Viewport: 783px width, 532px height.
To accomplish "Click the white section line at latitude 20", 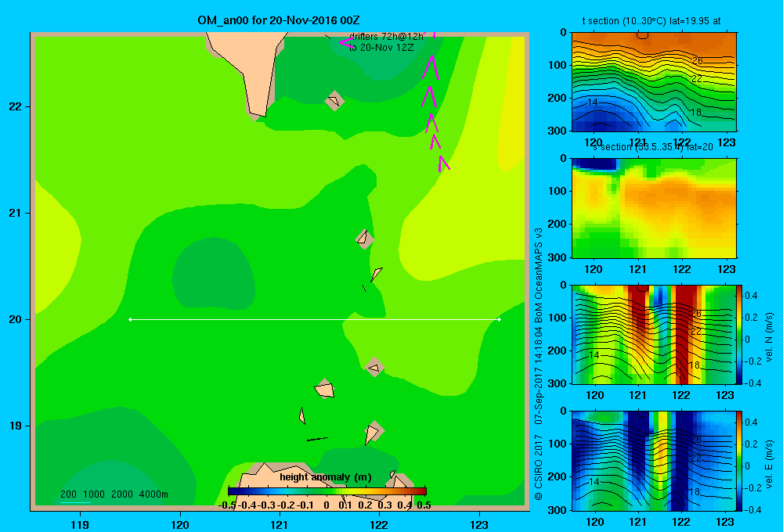I will (x=315, y=319).
